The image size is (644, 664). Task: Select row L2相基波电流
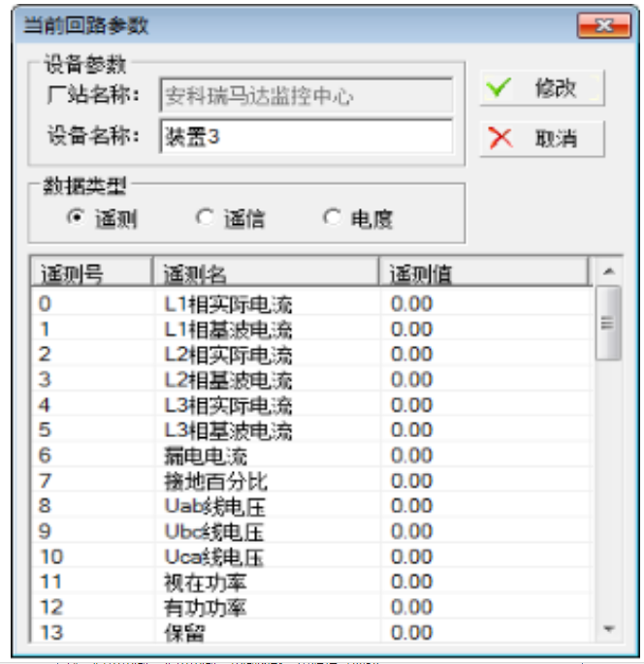(311, 379)
